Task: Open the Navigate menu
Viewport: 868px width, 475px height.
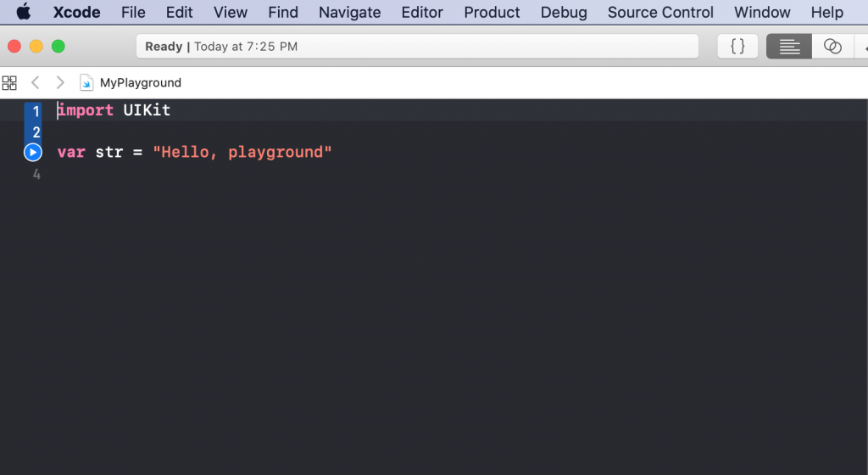Action: (x=349, y=12)
